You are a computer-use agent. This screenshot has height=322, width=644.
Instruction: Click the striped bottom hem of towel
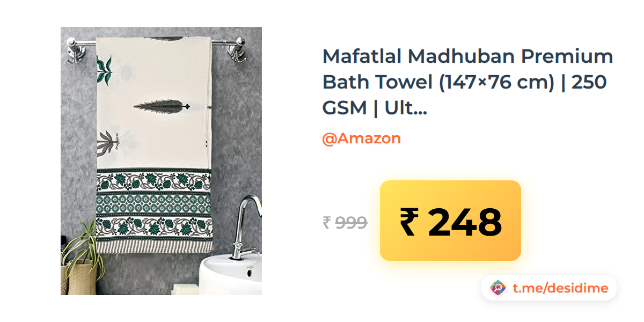click(x=153, y=245)
